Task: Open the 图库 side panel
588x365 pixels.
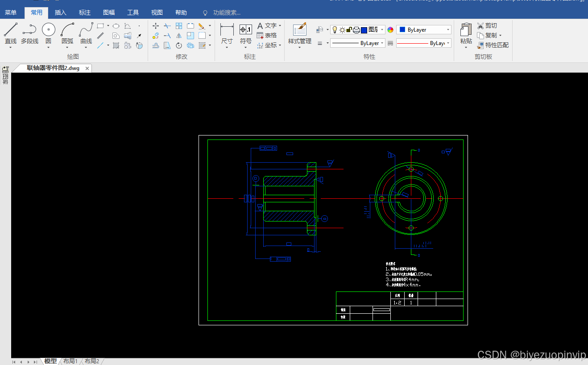Action: coord(5,76)
